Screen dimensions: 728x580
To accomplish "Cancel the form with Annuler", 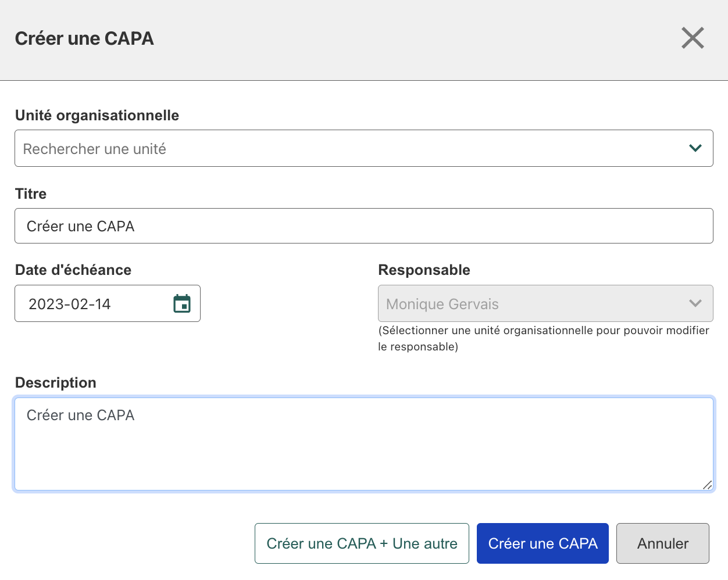I will 662,543.
